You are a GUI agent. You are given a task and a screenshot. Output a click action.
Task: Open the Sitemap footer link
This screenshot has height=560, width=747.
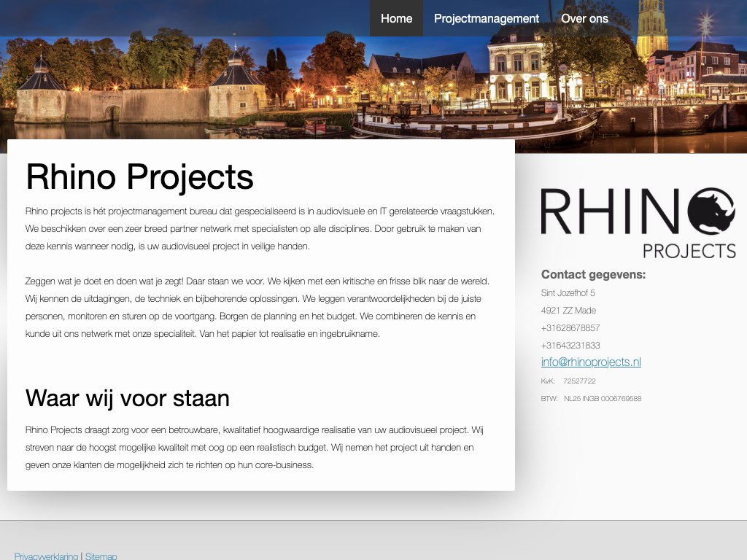[101, 556]
